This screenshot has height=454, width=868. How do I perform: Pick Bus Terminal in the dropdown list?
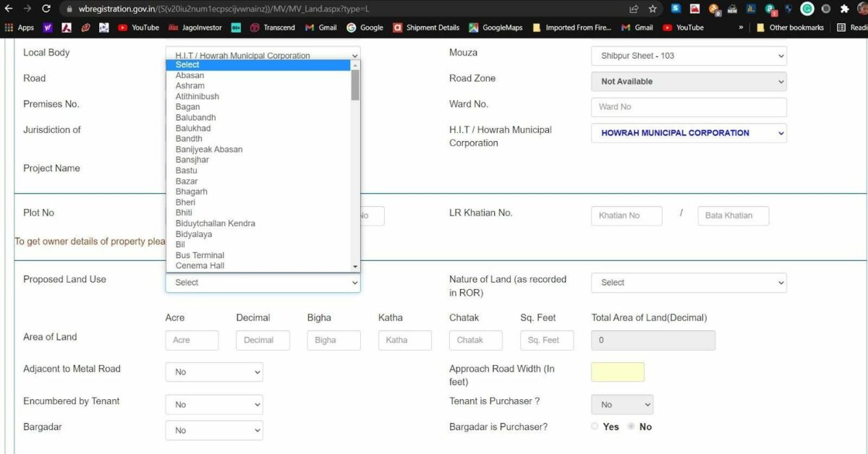coord(200,255)
